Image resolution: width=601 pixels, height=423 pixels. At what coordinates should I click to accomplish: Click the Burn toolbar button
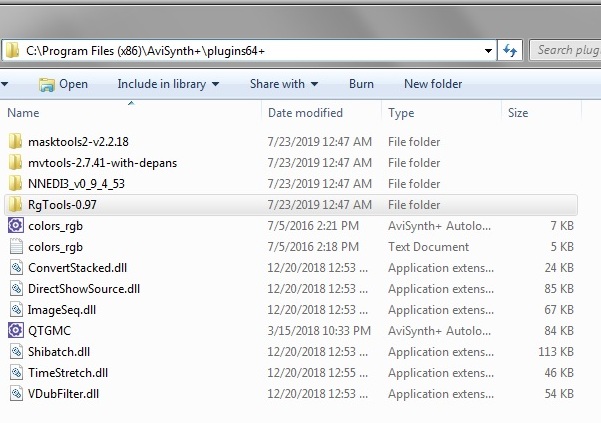coord(361,84)
